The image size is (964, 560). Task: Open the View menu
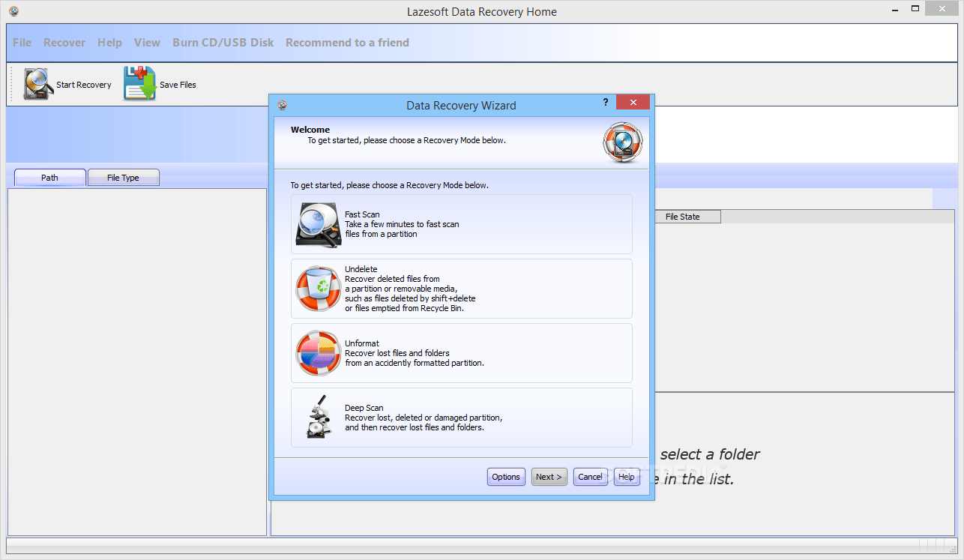click(x=147, y=42)
